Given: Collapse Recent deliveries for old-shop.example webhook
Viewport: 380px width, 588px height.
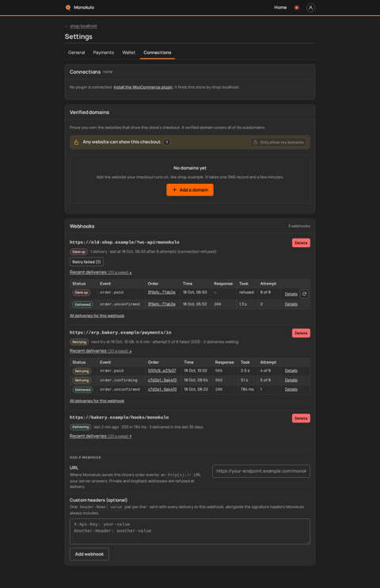Looking at the screenshot, I should click(x=101, y=273).
